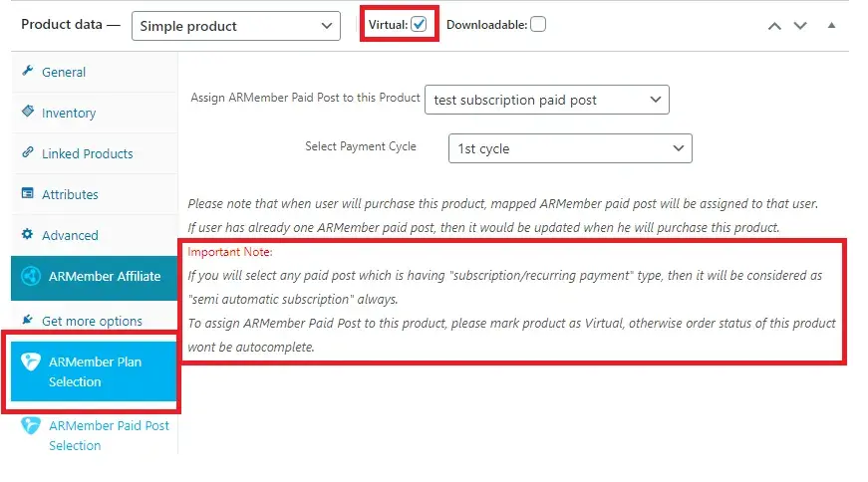Enable the Downloadable checkbox
This screenshot has height=482, width=868.
pos(538,25)
